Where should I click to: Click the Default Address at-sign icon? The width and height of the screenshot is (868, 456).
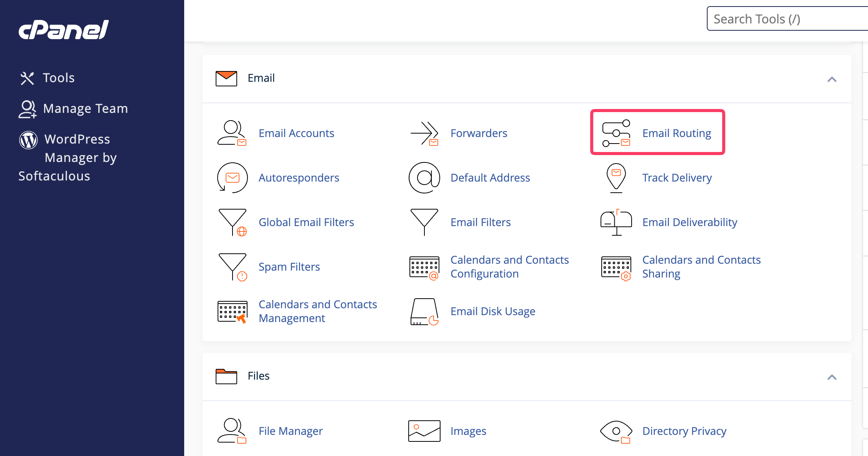coord(424,178)
